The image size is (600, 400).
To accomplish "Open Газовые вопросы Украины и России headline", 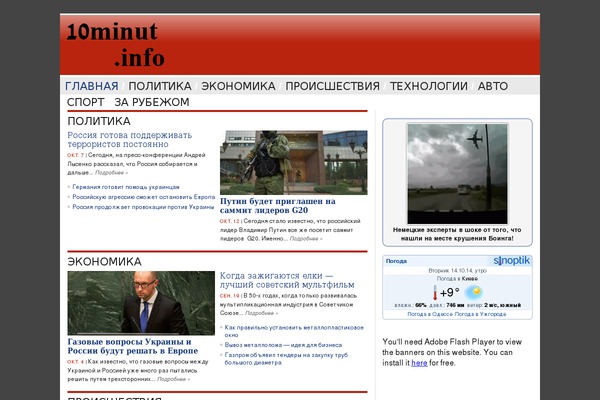I will click(133, 346).
